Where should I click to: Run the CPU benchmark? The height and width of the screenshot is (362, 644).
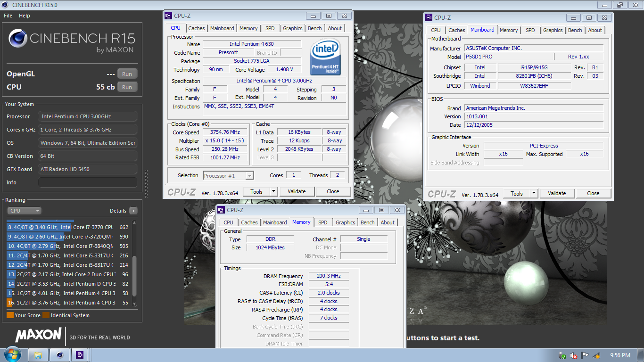pos(127,87)
